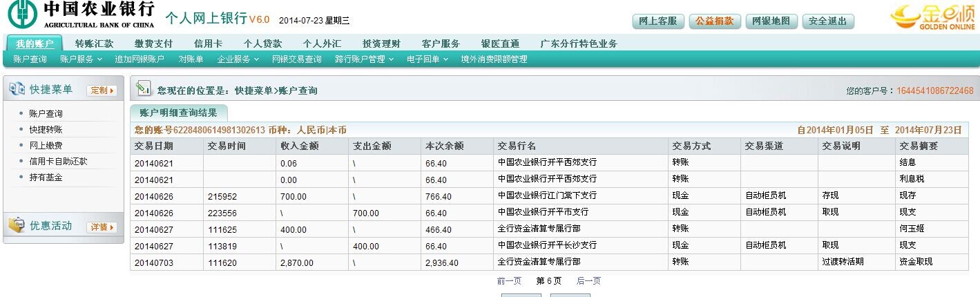Switch to 广东分行特色业务 tab
The image size is (980, 297).
tap(579, 44)
